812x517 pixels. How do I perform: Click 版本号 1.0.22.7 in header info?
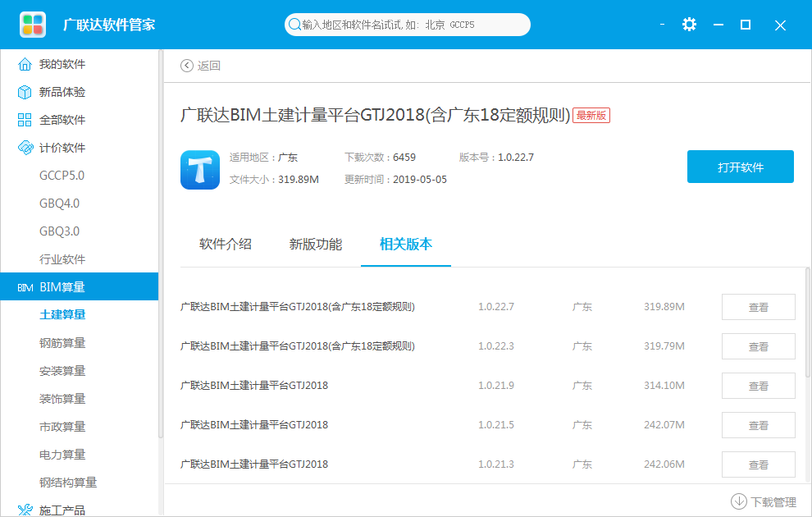(496, 158)
